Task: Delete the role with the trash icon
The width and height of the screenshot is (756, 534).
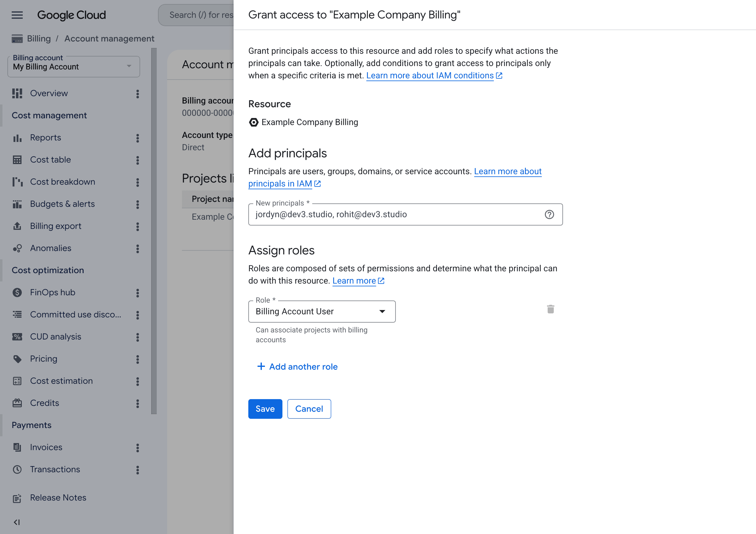Action: (x=550, y=309)
